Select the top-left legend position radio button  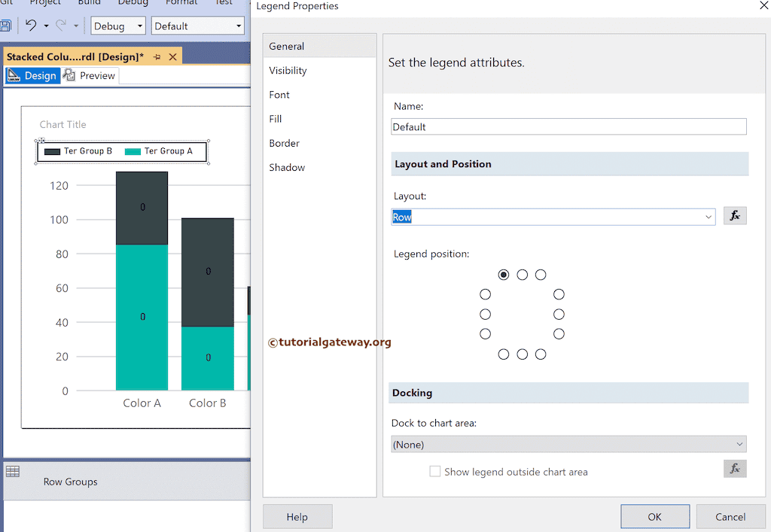click(x=503, y=275)
